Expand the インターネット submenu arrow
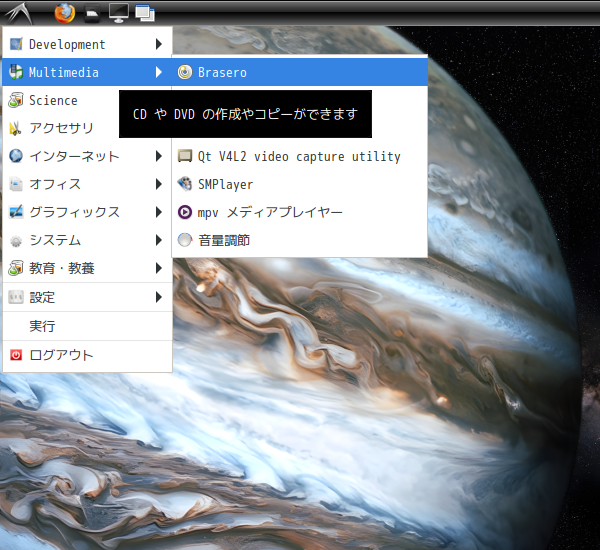This screenshot has width=600, height=550. (159, 156)
